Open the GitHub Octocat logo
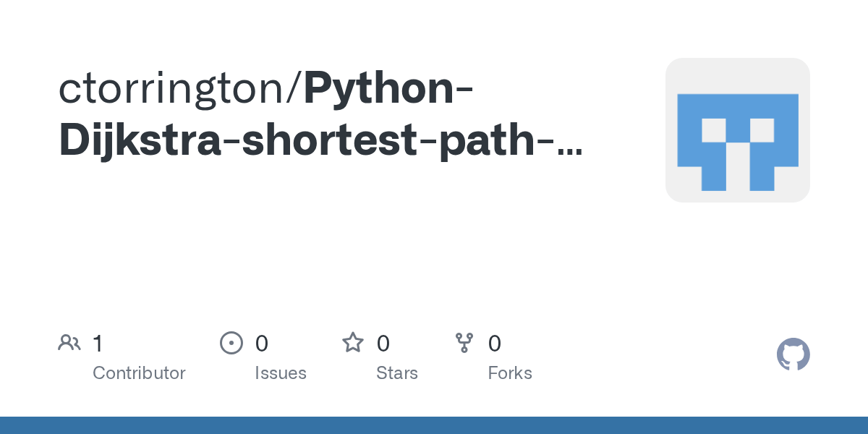868x434 pixels. click(x=793, y=354)
